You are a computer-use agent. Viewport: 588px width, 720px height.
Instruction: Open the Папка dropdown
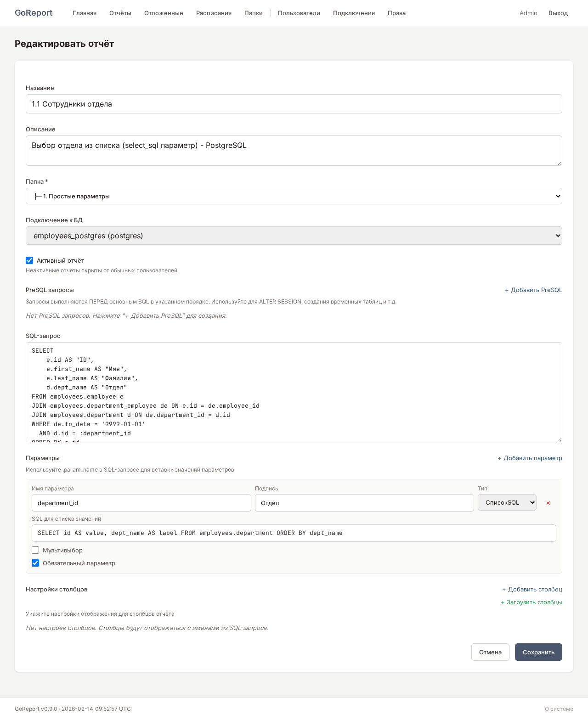point(294,196)
